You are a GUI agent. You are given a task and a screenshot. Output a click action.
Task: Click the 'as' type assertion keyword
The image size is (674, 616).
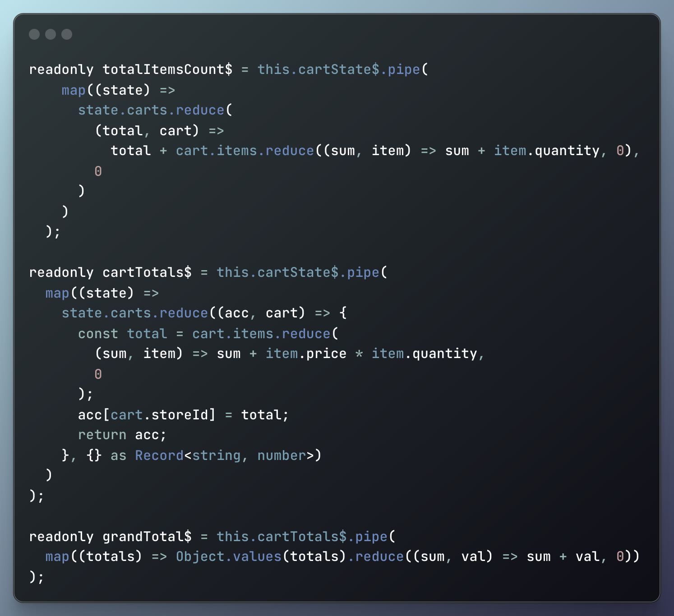tap(118, 455)
